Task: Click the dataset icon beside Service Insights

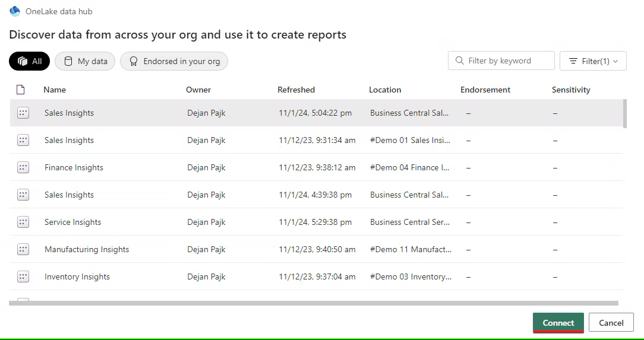Action: tap(23, 223)
